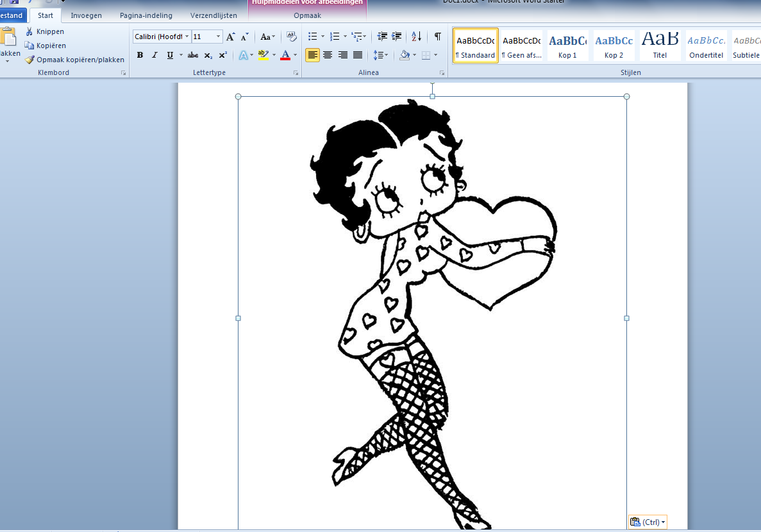
Task: Open the paste options (Ctrl) dropdown
Action: 648,522
